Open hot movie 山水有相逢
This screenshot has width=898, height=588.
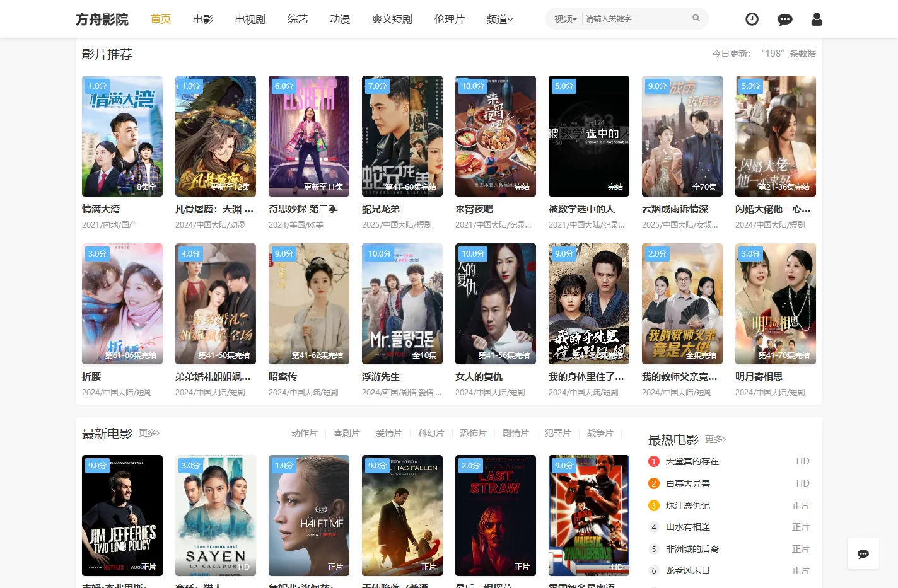coord(688,527)
